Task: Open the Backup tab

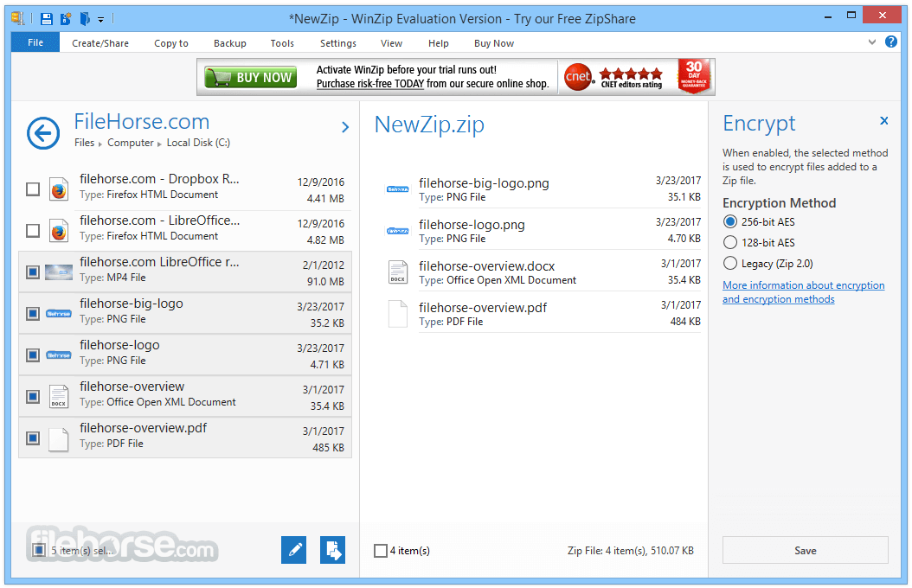Action: pos(230,43)
